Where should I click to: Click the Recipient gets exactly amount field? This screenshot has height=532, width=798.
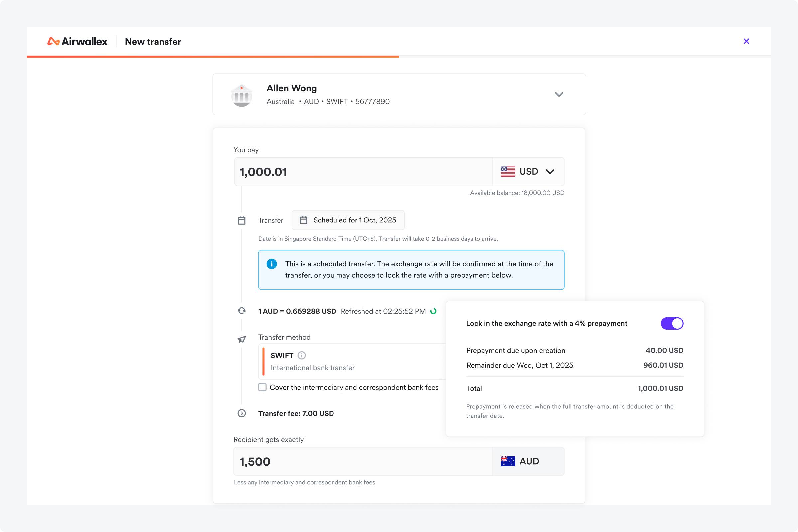(363, 462)
